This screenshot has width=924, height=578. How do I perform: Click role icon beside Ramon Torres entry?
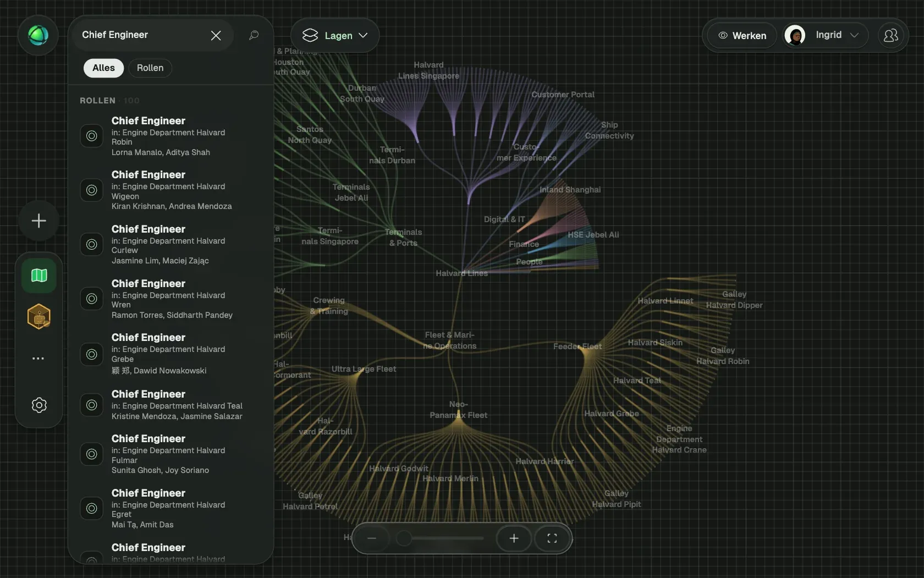point(92,299)
